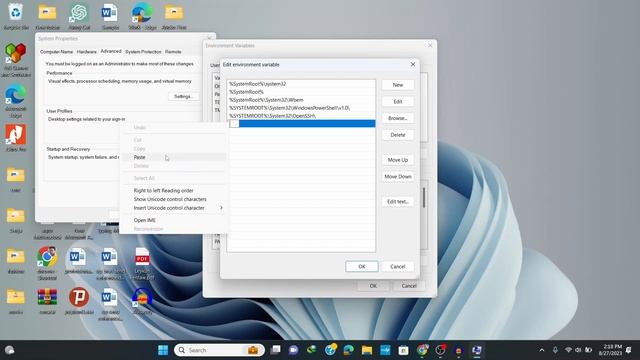Open the System Protection tab
Screen dimensions: 640x360
click(x=143, y=52)
